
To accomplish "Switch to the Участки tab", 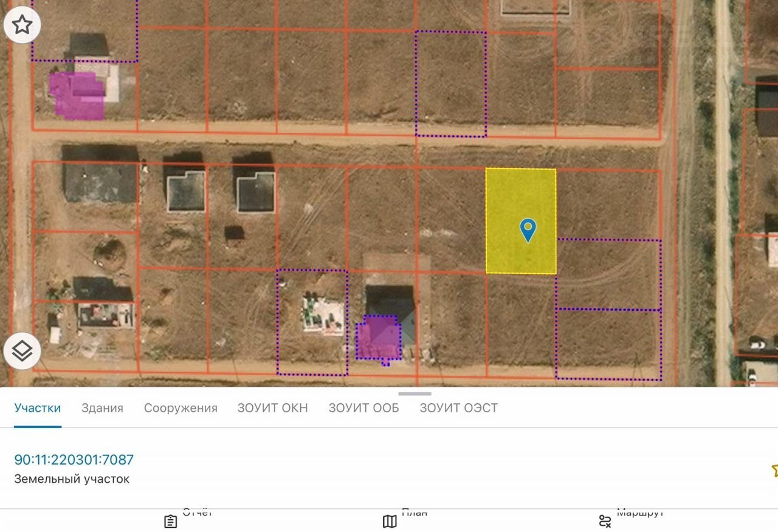I will (x=38, y=408).
